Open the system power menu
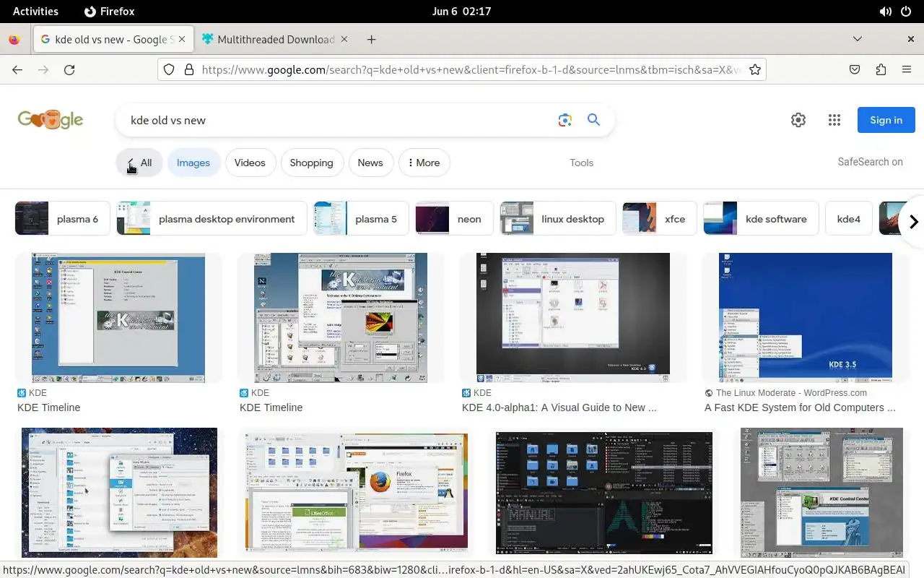The image size is (924, 578). click(907, 11)
